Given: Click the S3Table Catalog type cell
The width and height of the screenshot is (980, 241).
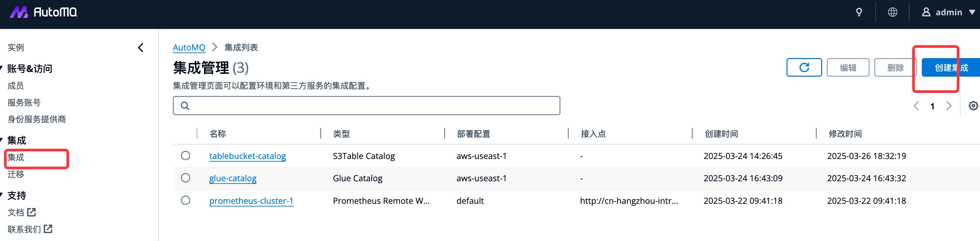Looking at the screenshot, I should [364, 156].
